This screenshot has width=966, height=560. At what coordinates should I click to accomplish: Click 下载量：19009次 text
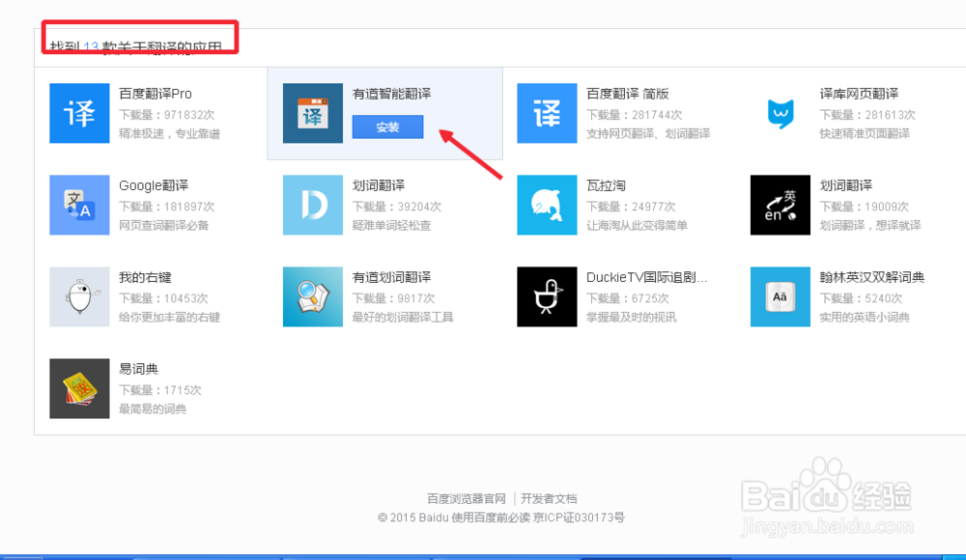[865, 207]
